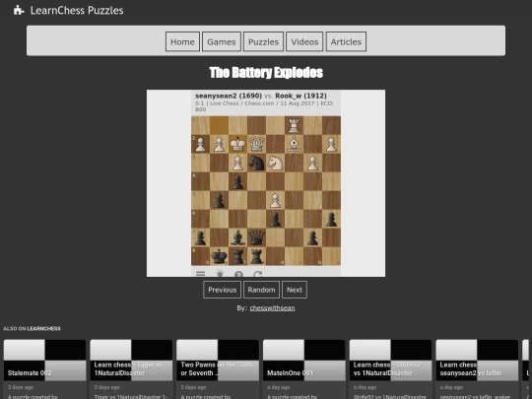This screenshot has height=399, width=532.
Task: Select the black pawn on rank 4
Action: (237, 181)
